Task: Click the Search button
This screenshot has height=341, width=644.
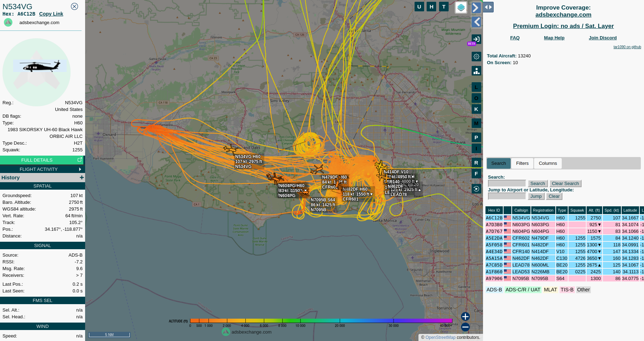Action: pos(538,184)
